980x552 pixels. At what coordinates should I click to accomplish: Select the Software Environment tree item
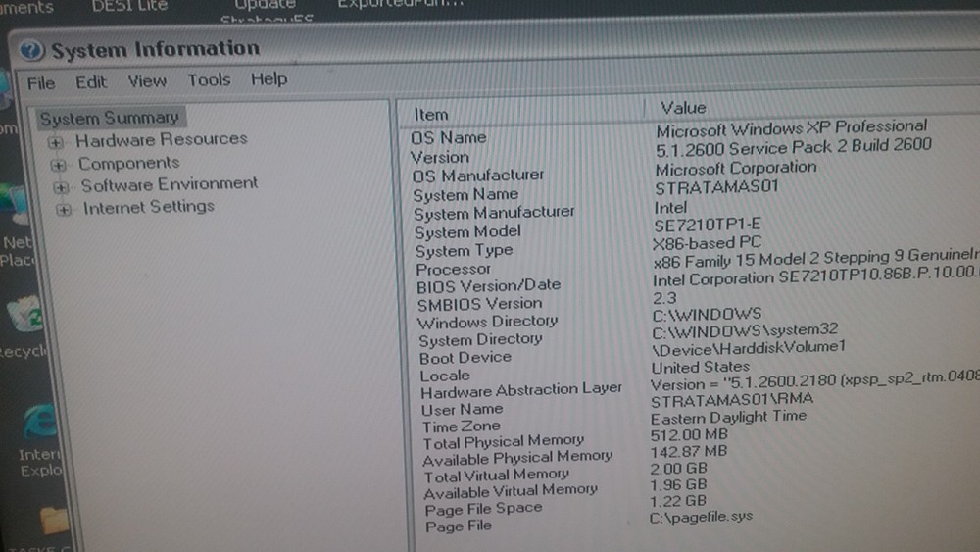coord(169,184)
